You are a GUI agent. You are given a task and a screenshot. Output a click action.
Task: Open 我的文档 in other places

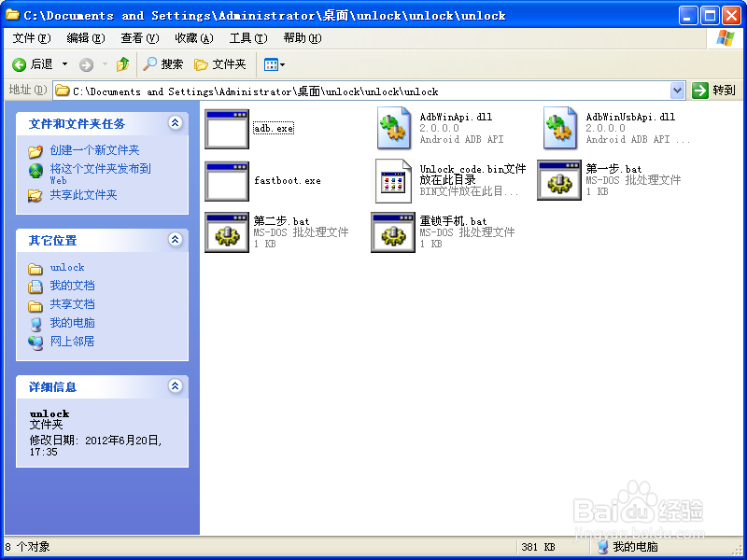(73, 286)
